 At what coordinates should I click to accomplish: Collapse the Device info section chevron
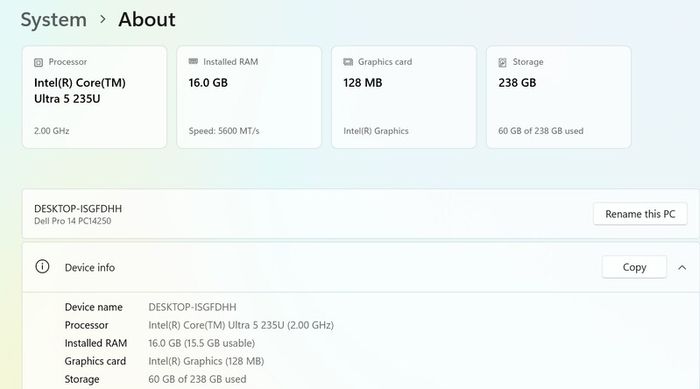[x=682, y=268]
